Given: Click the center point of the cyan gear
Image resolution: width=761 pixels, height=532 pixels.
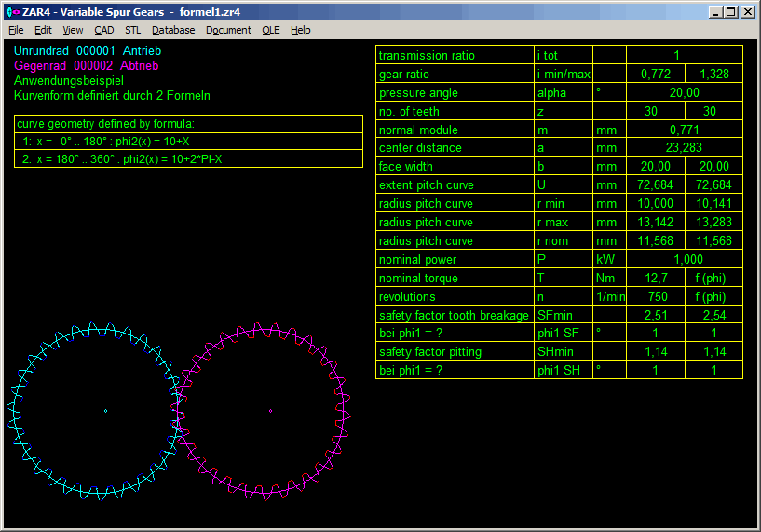Looking at the screenshot, I should (x=105, y=411).
